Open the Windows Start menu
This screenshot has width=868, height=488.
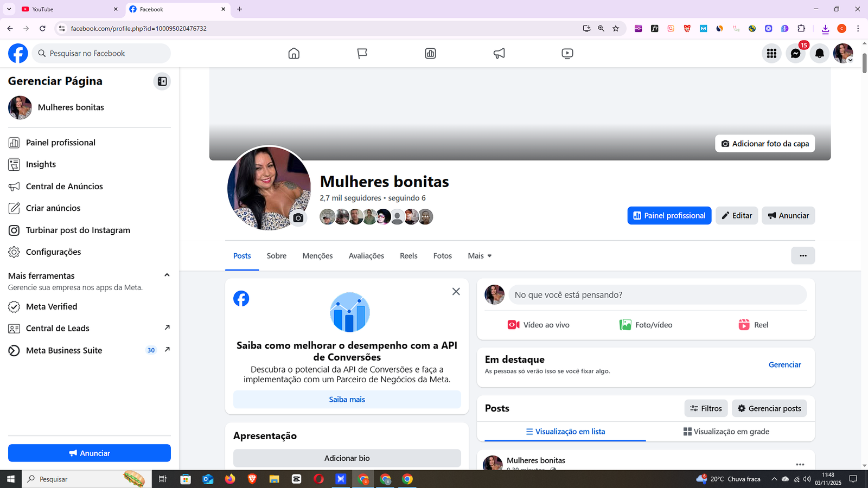tap(11, 479)
